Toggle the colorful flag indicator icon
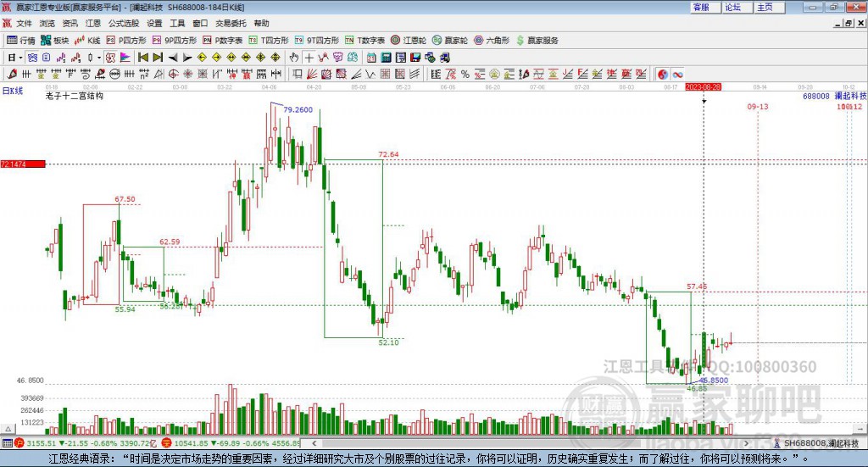This screenshot has height=467, width=868. coord(125,58)
